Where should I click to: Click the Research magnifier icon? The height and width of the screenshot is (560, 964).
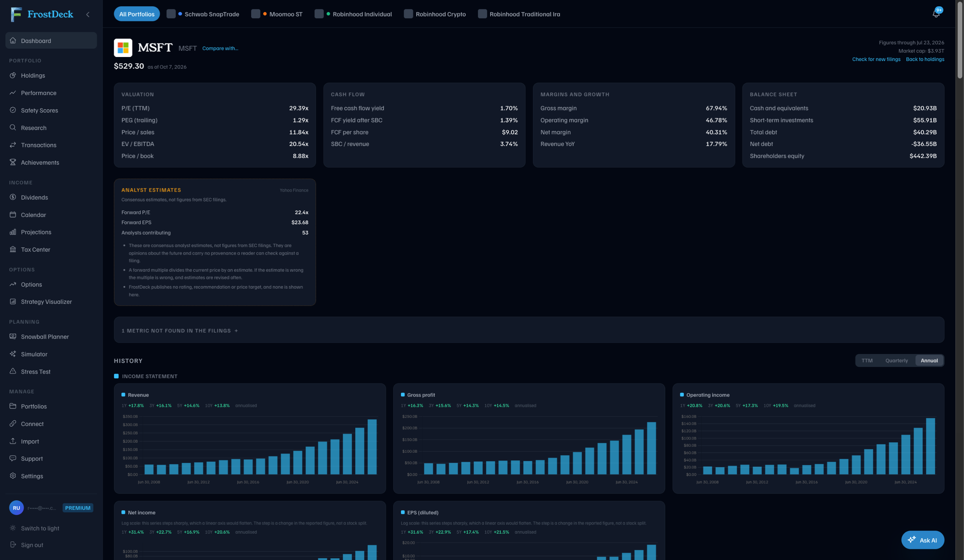coord(13,127)
